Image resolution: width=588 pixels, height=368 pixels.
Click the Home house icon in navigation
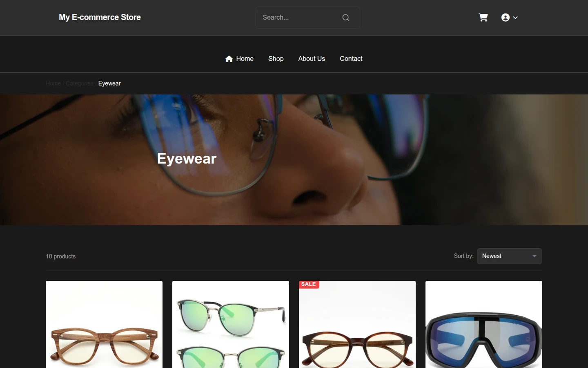229,59
